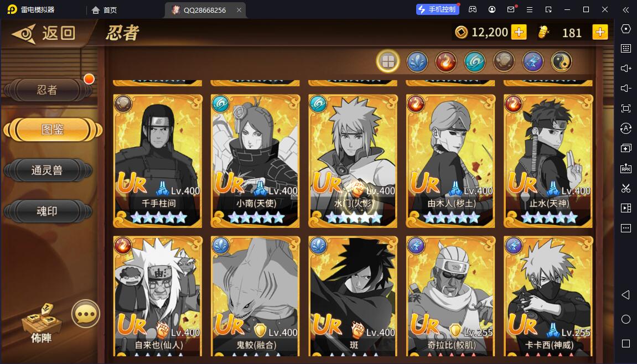637x364 pixels.
Task: Filter ninjas by earth element icon
Action: click(x=504, y=62)
